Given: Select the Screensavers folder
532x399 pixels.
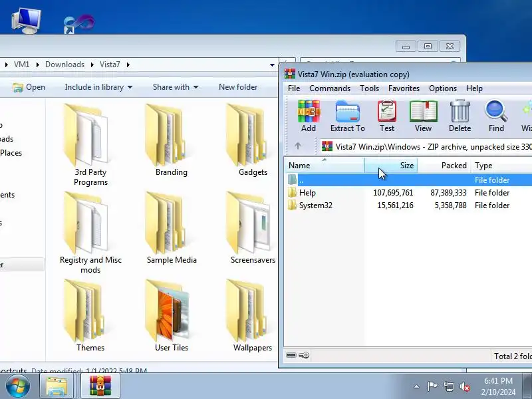Looking at the screenshot, I should click(x=253, y=228).
